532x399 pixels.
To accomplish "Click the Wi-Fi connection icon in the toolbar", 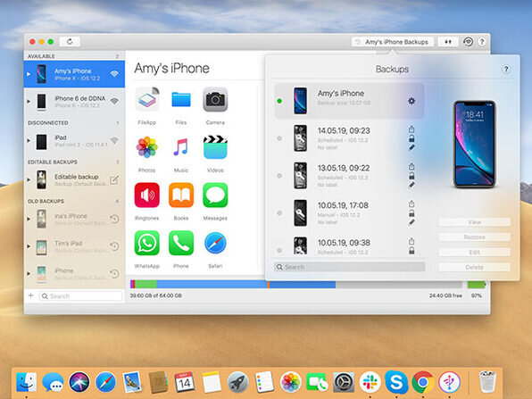I will [x=469, y=42].
